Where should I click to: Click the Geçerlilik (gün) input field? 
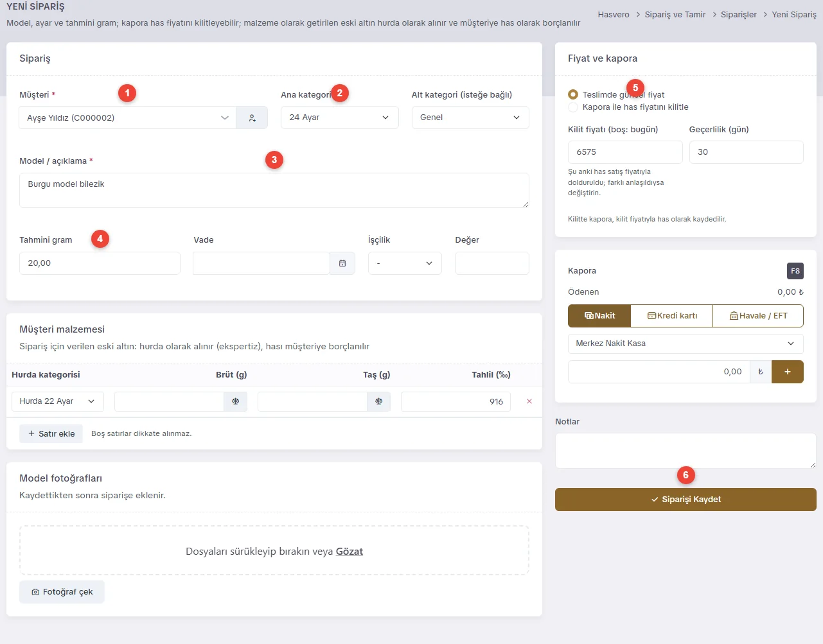click(747, 152)
